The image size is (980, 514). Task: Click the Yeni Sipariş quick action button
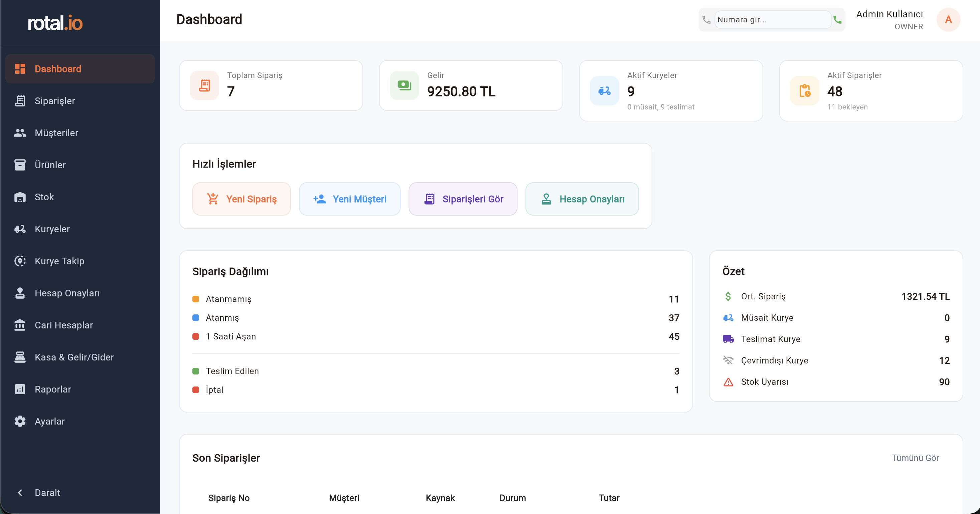click(x=241, y=199)
